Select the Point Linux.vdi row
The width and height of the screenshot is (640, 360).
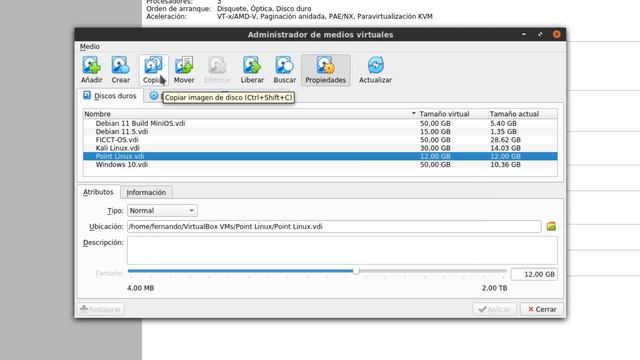tap(320, 156)
